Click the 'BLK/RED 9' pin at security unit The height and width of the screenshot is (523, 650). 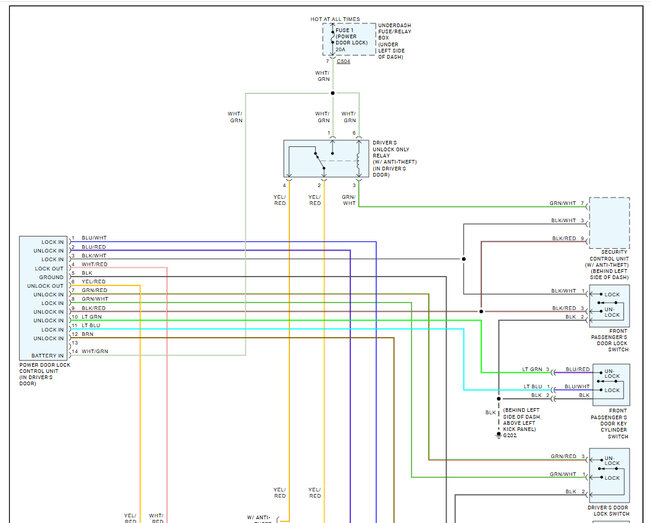(x=568, y=238)
